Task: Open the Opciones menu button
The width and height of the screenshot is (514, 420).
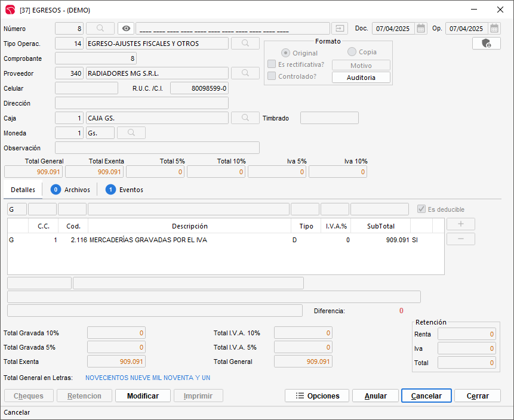Action: (317, 396)
